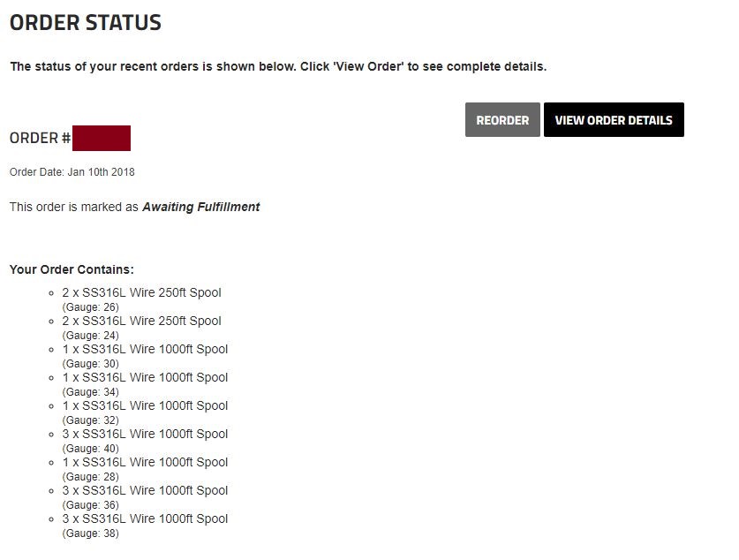739x560 pixels.
Task: Click the 1000ft Spool item with gauge 30
Action: pyautogui.click(x=145, y=349)
